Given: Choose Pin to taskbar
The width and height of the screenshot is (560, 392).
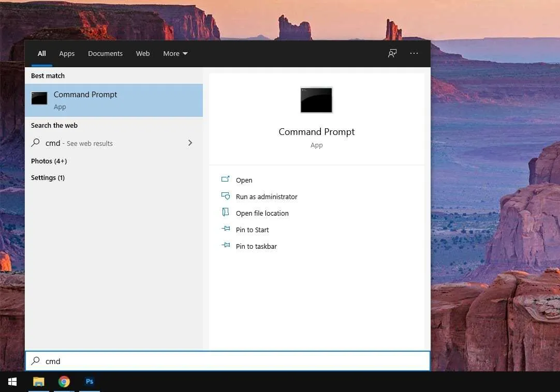Looking at the screenshot, I should pos(256,246).
